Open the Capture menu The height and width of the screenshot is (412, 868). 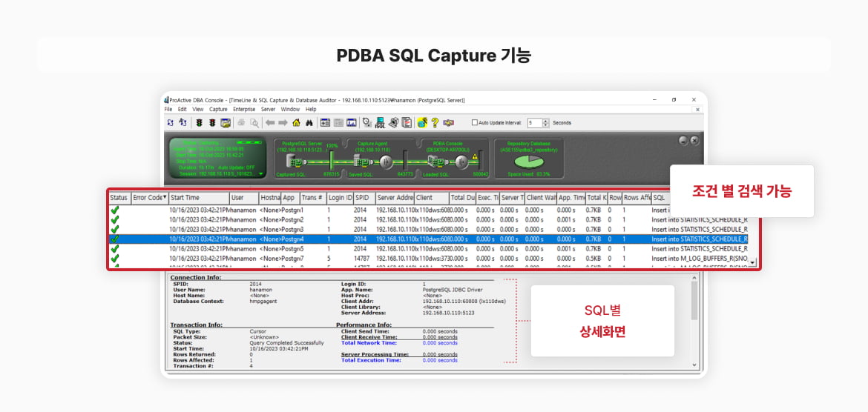[218, 110]
